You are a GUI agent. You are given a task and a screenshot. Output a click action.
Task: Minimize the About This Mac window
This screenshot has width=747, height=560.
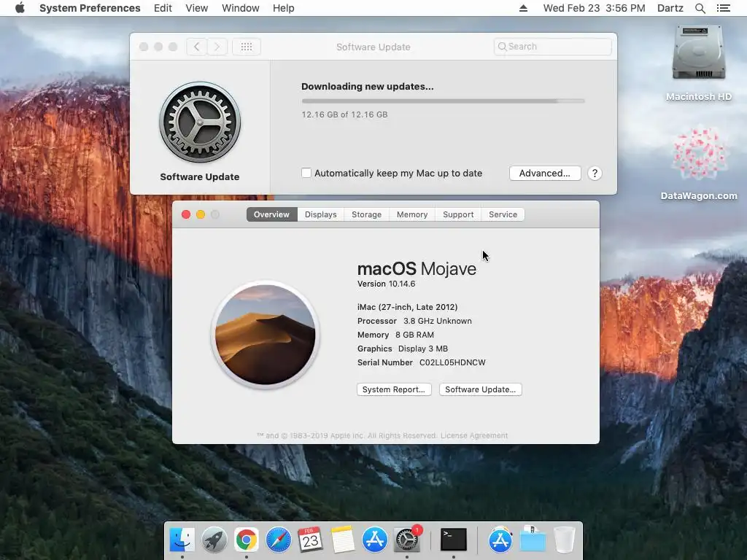pos(201,215)
